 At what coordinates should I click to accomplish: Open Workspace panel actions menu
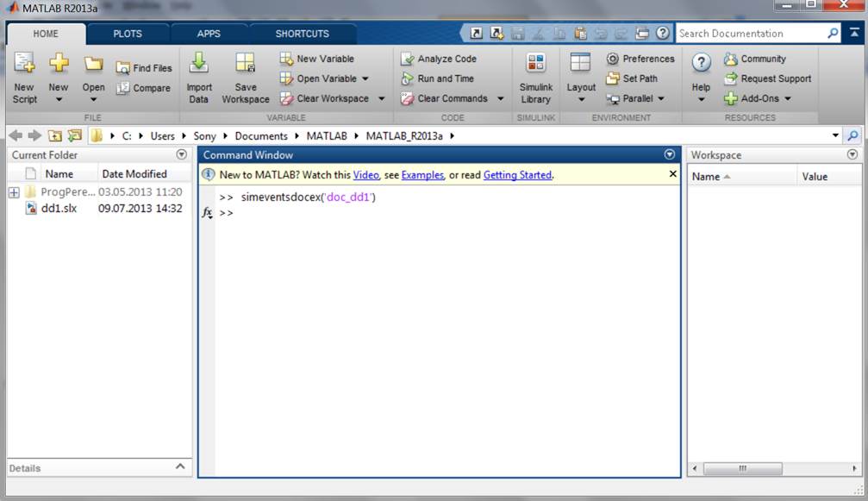[x=852, y=154]
